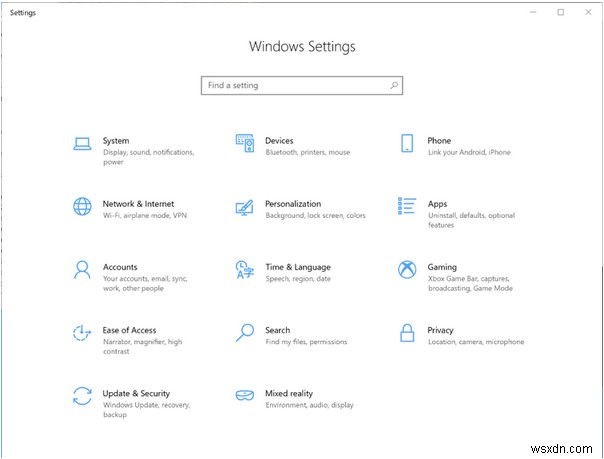Close the Settings window
The image size is (604, 459).
point(588,12)
